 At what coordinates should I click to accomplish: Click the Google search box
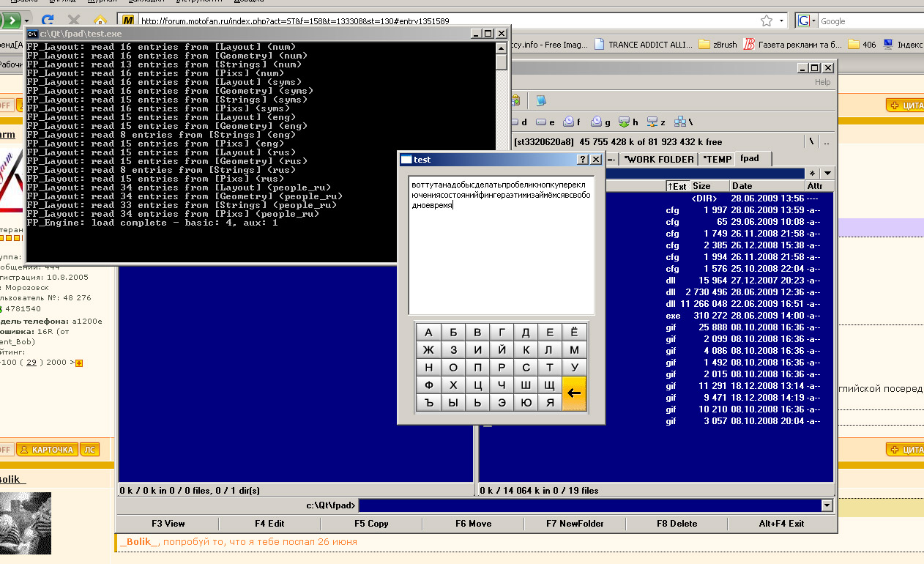tap(870, 21)
